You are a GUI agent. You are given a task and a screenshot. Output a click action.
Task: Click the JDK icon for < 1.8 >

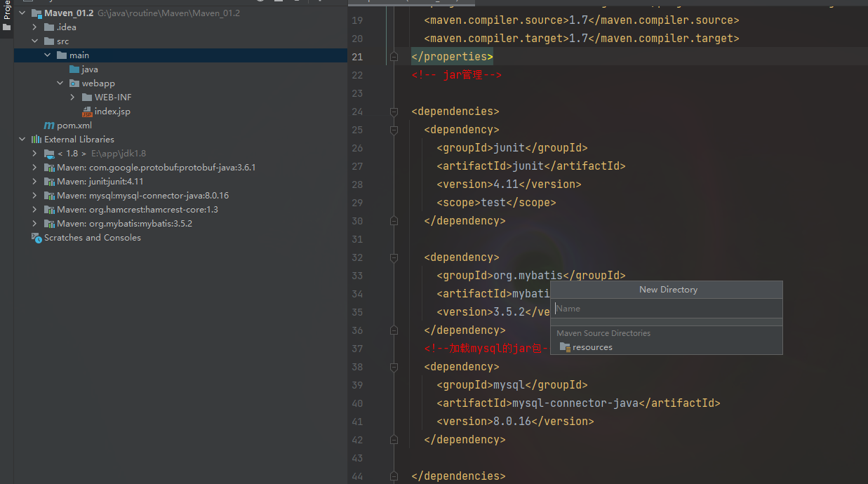point(49,154)
